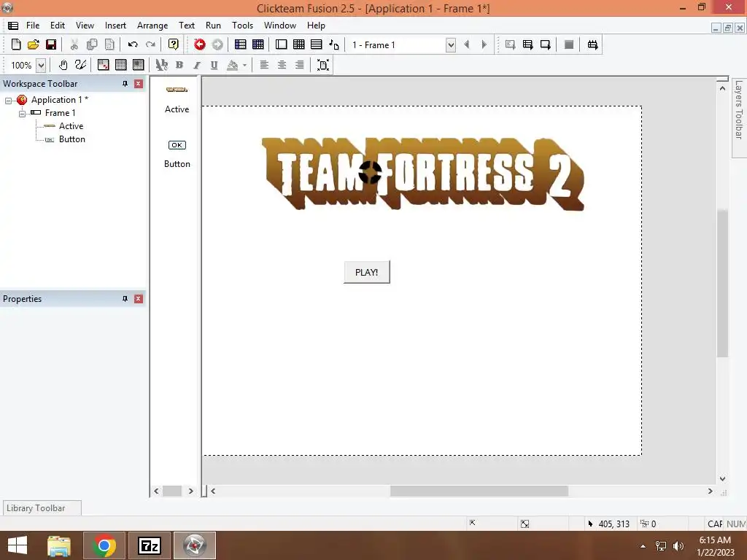Toggle underline text formatting
The image size is (747, 560).
tap(214, 65)
